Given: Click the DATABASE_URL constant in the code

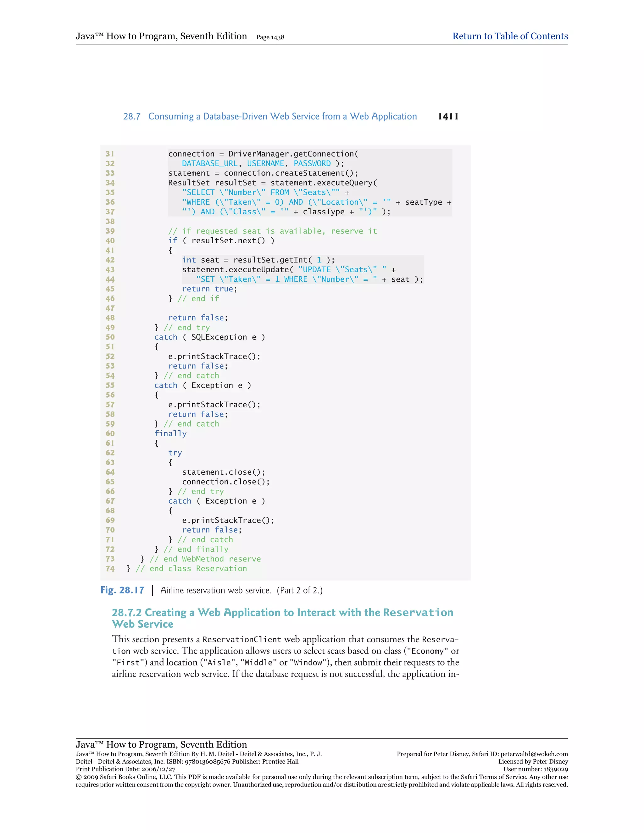Looking at the screenshot, I should point(209,164).
